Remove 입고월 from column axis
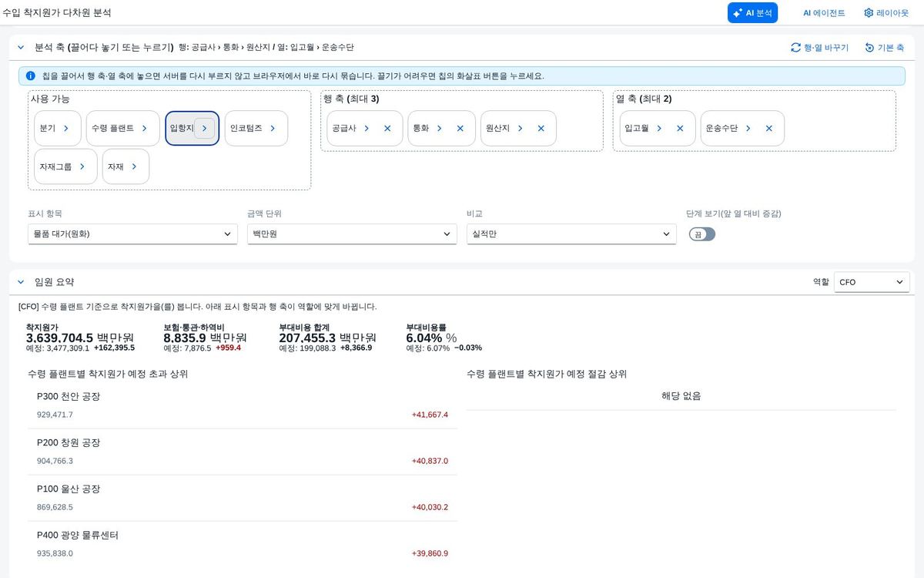 680,129
